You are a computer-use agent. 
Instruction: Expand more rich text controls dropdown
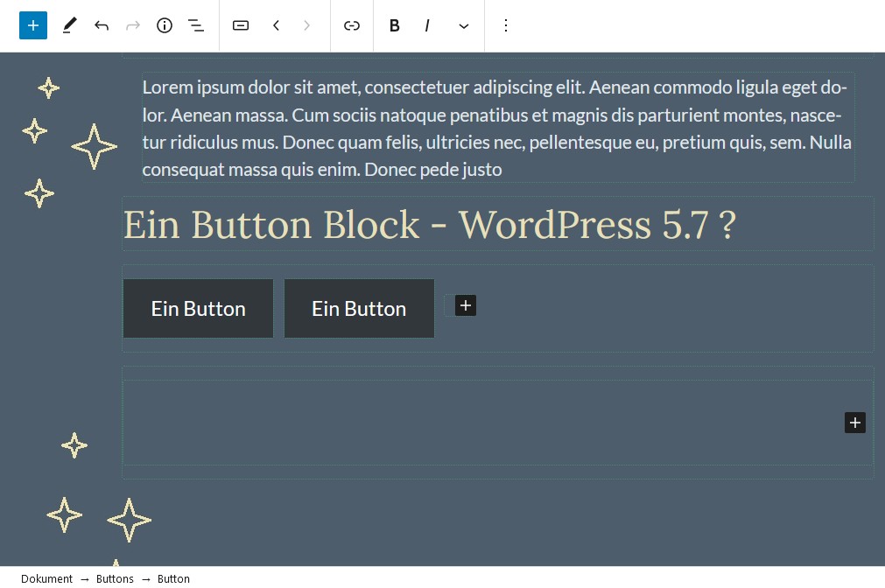click(463, 26)
